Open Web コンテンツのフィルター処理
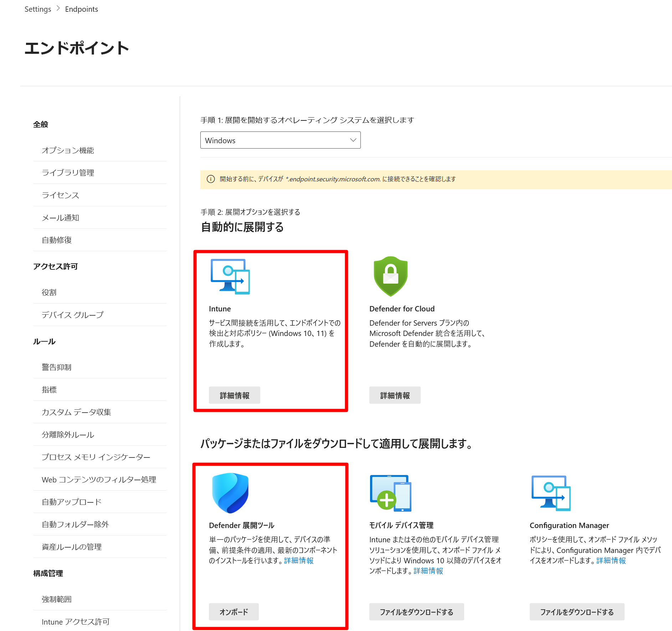672x631 pixels. pyautogui.click(x=100, y=480)
